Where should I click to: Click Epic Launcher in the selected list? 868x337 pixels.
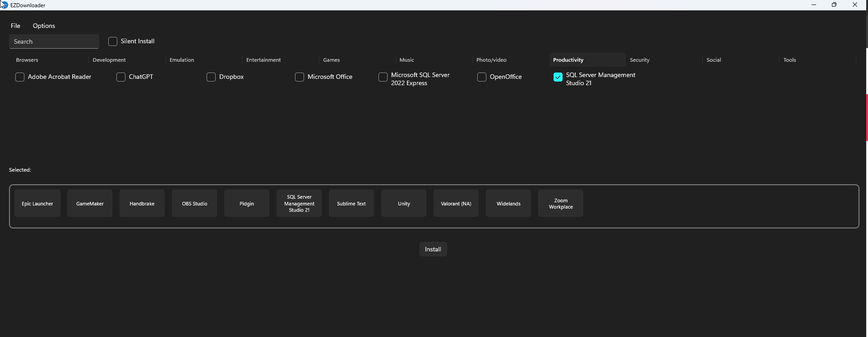tap(37, 203)
